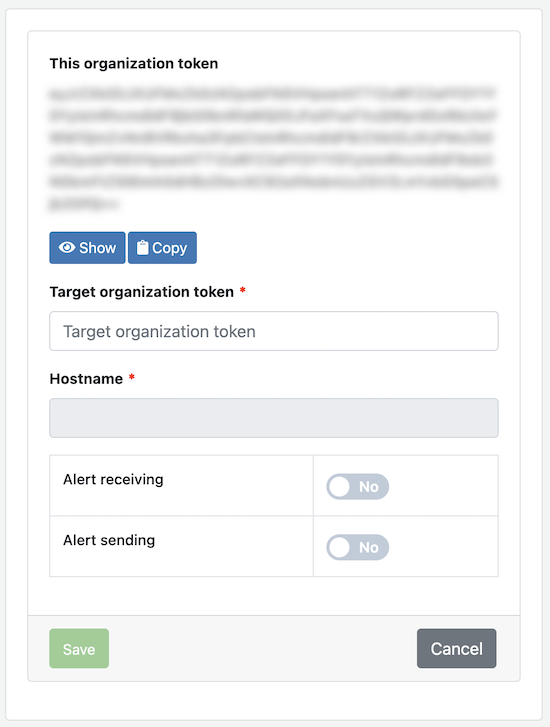
Task: Select the 'Alert sending' row label
Action: pos(109,540)
